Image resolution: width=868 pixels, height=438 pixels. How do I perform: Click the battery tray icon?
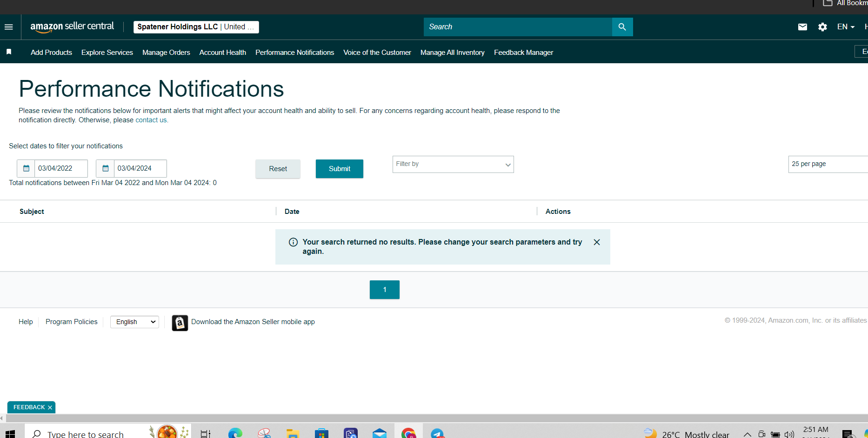(775, 434)
